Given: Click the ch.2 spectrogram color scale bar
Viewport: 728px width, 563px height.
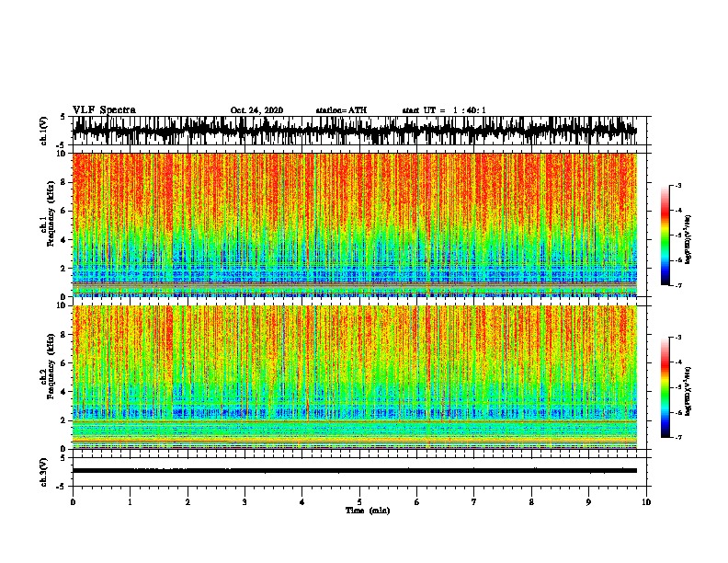Looking at the screenshot, I should coord(665,387).
